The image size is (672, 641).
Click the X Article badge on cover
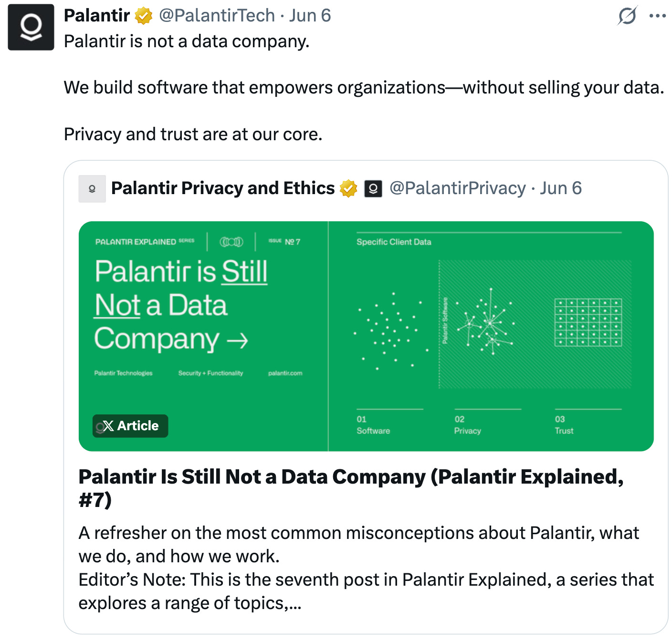(x=130, y=426)
